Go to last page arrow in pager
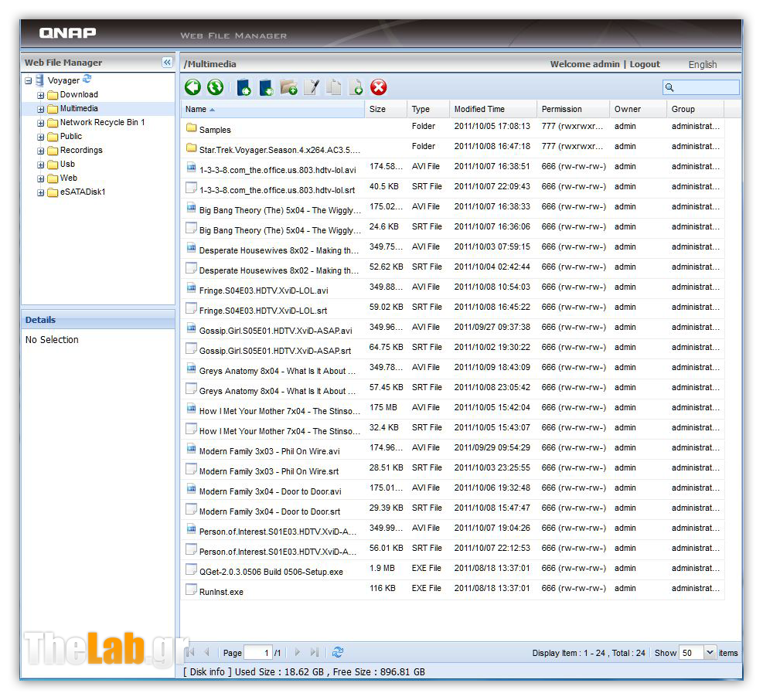This screenshot has height=700, width=763. [x=315, y=652]
